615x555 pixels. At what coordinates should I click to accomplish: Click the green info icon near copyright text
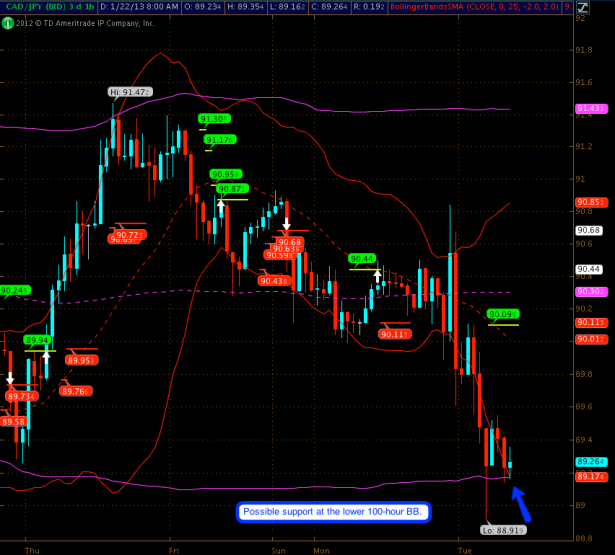[8, 23]
